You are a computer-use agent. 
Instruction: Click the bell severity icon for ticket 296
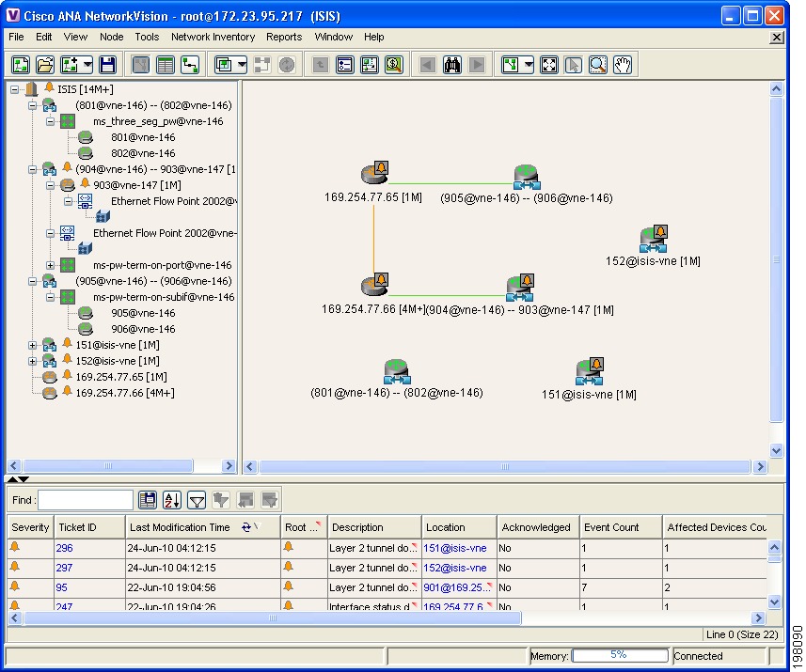tap(15, 547)
